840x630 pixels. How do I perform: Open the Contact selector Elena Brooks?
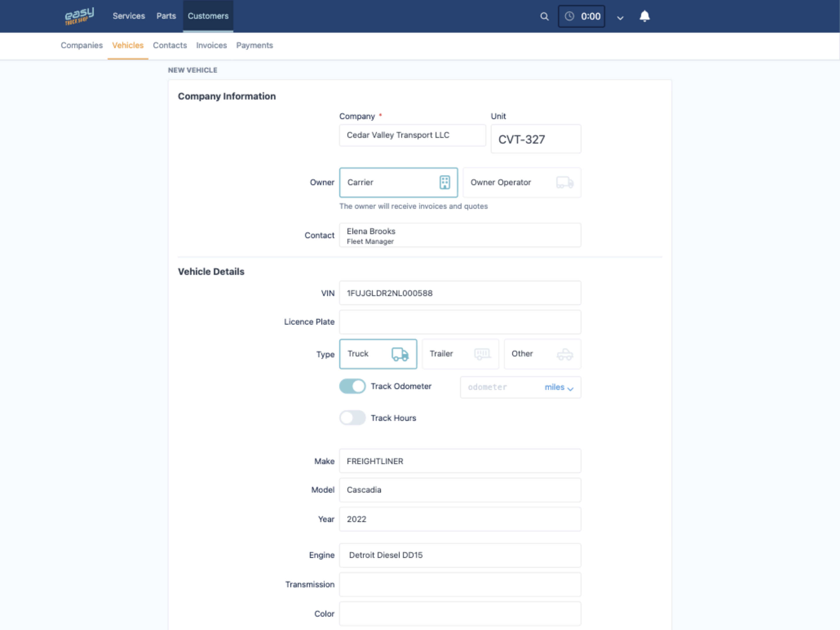pos(460,235)
